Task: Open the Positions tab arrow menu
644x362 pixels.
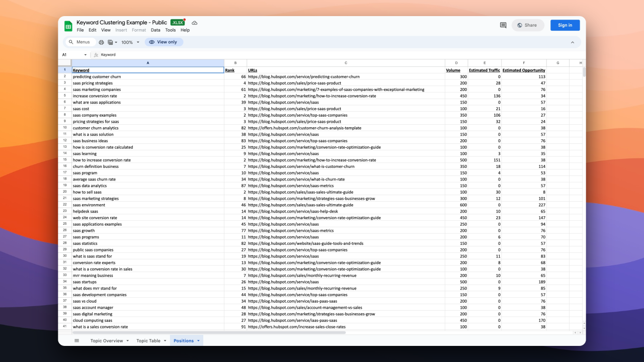Action: click(198, 341)
